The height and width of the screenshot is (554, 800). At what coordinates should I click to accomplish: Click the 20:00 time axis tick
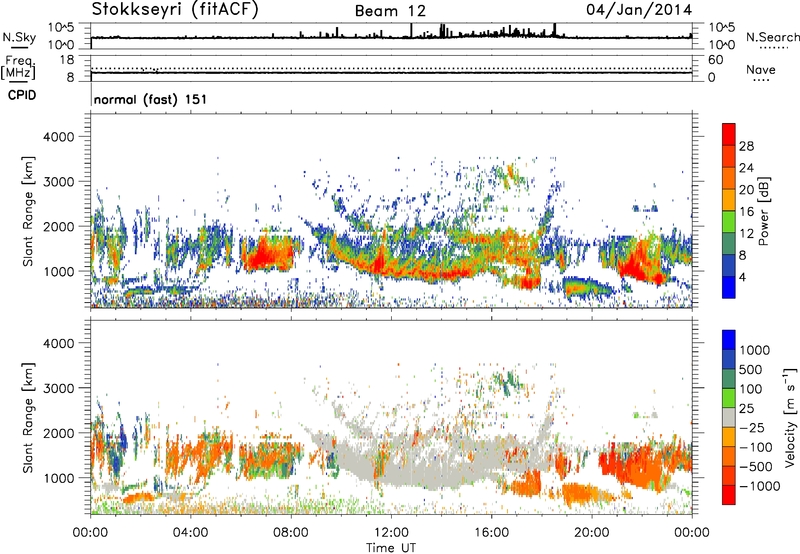pos(592,533)
